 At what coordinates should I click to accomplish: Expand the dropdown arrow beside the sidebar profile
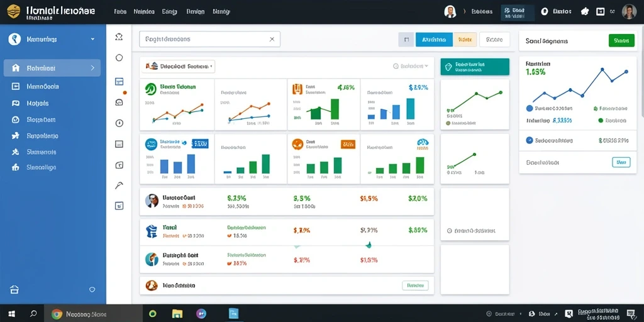coord(92,40)
